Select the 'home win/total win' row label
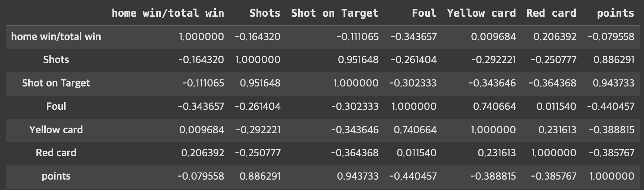Viewport: 644px width, 190px height. (x=56, y=37)
